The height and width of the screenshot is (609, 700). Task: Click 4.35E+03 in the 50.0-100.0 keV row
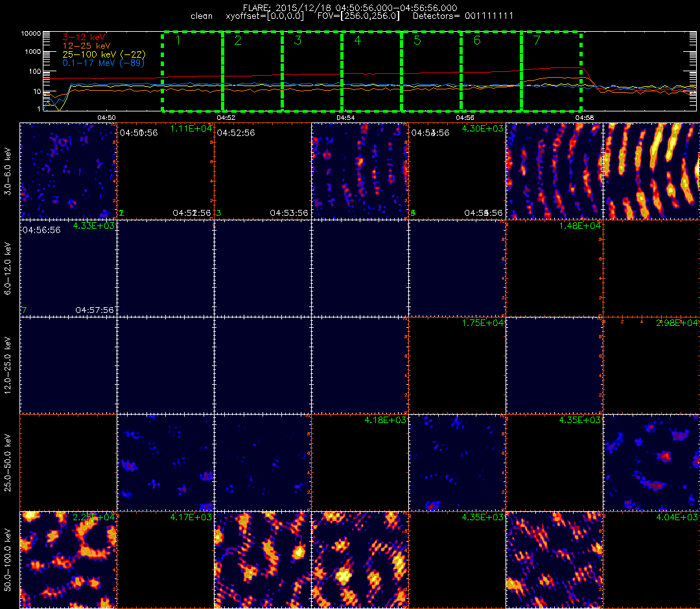pos(483,518)
